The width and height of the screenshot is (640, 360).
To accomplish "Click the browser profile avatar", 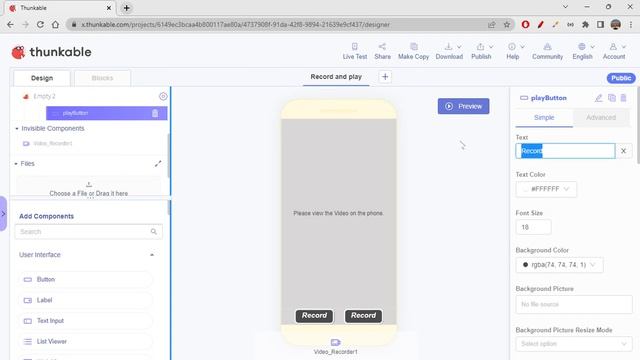I will (616, 24).
